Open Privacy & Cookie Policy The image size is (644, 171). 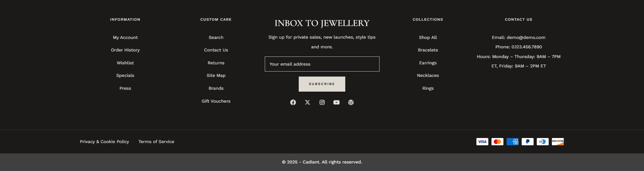point(104,142)
